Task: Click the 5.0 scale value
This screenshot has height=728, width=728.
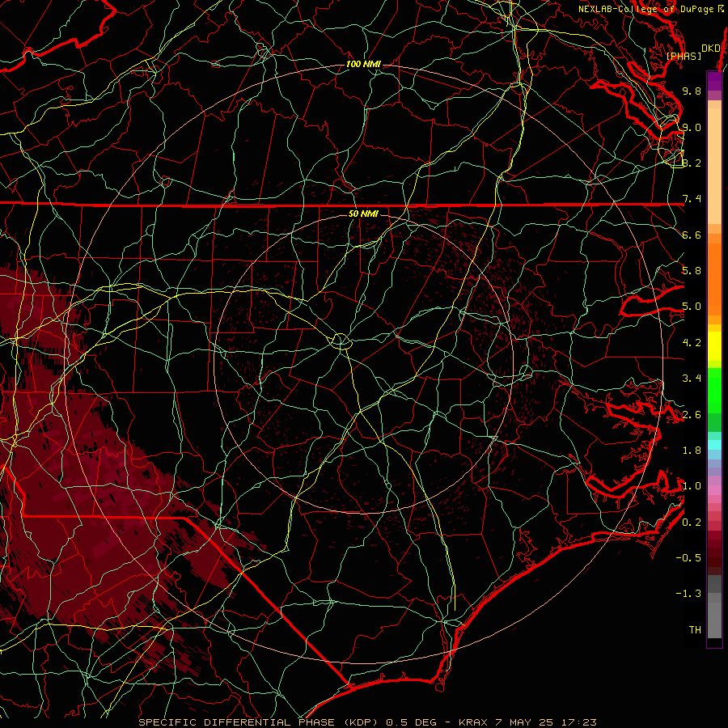Action: tap(692, 307)
